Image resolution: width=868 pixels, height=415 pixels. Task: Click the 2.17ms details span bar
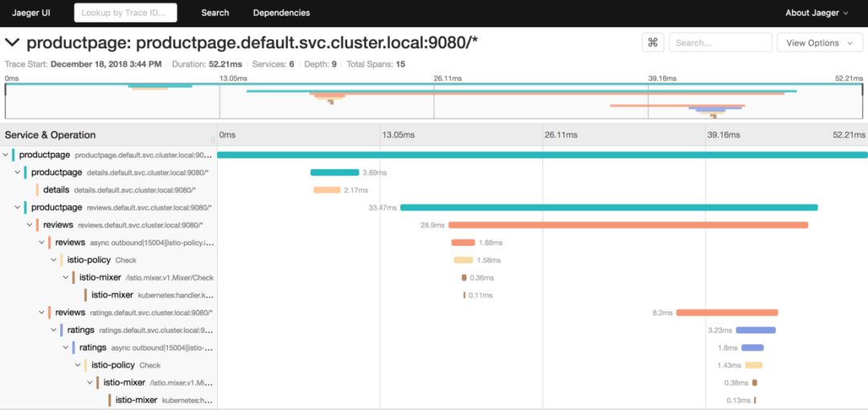point(326,190)
